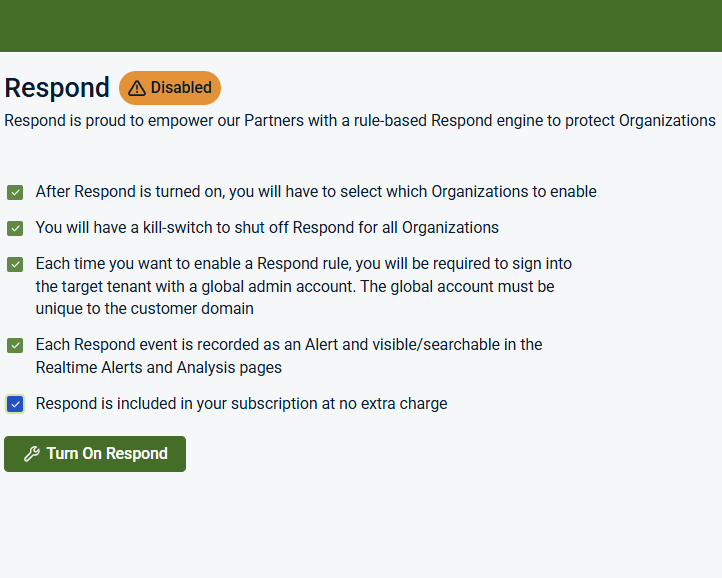Toggle the kill-switch acknowledgement checkbox
Viewport: 722px width, 578px height.
point(15,228)
